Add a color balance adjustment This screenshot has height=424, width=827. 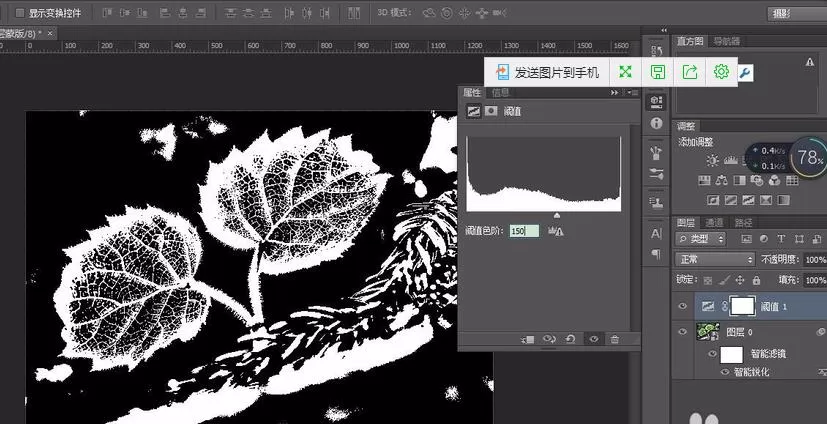click(x=722, y=180)
